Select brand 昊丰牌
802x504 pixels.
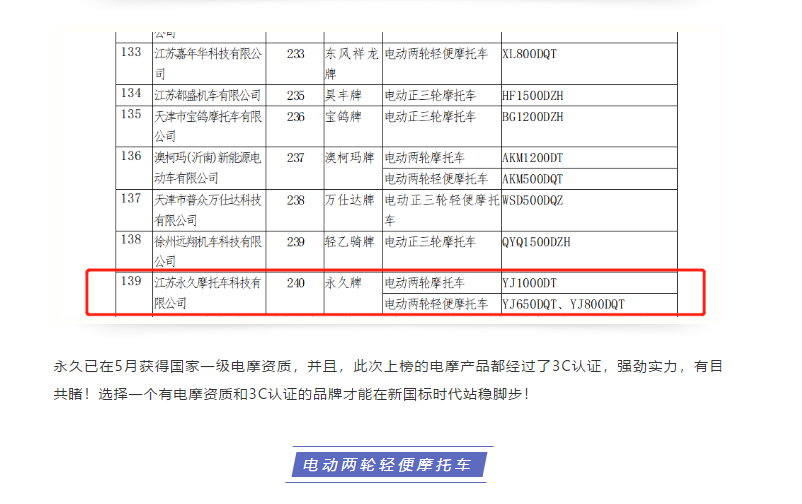pos(343,95)
